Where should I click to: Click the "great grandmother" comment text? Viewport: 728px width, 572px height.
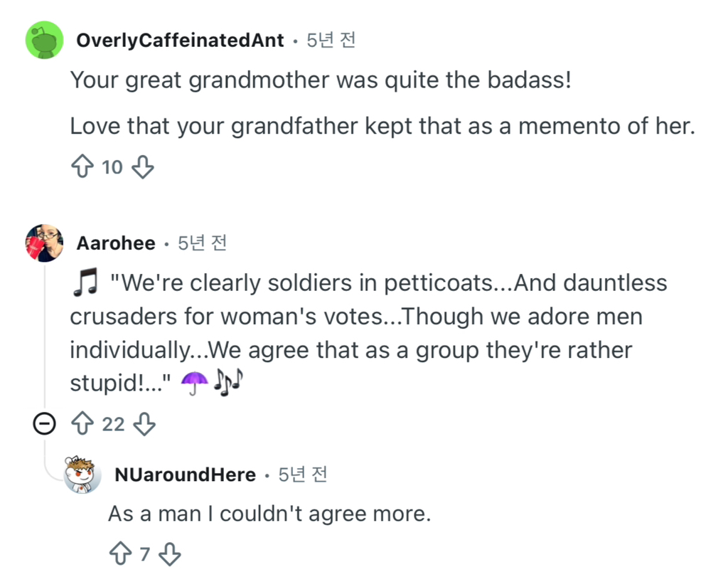point(320,80)
